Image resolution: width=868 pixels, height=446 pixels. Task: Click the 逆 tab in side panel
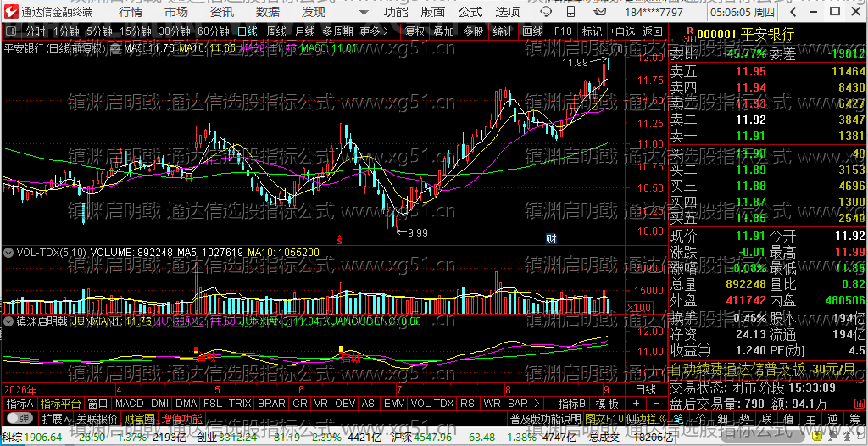(x=833, y=418)
